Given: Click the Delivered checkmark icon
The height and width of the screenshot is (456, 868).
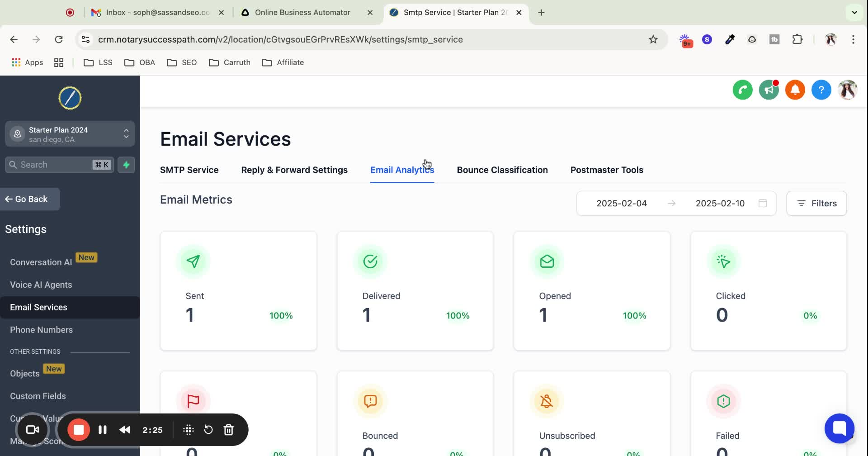Looking at the screenshot, I should 370,261.
